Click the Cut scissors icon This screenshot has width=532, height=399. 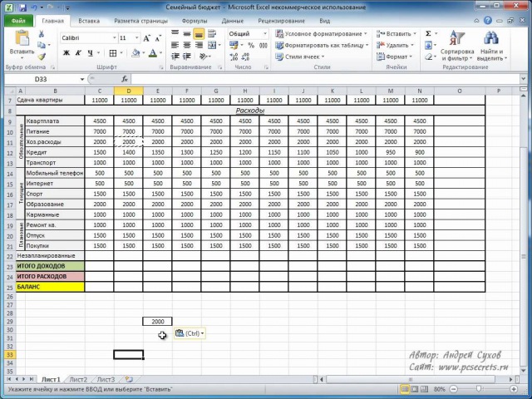pyautogui.click(x=42, y=34)
